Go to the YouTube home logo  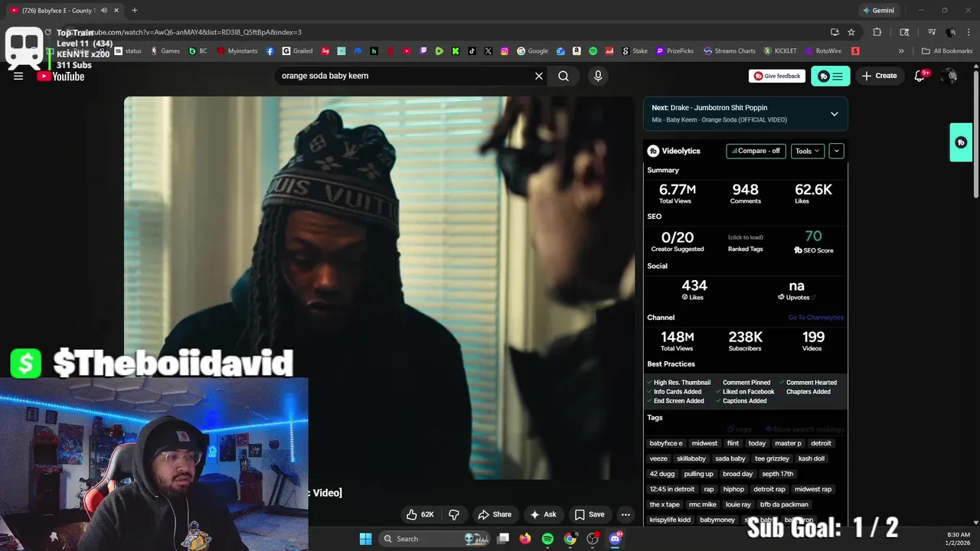60,76
